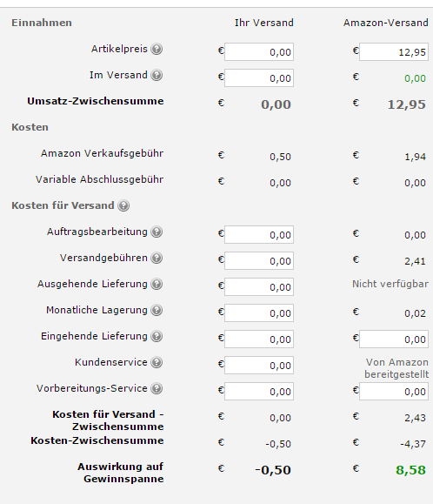Select the Artikelpreis field under Ihr Versand
Screen dimensions: 433x504
click(259, 51)
